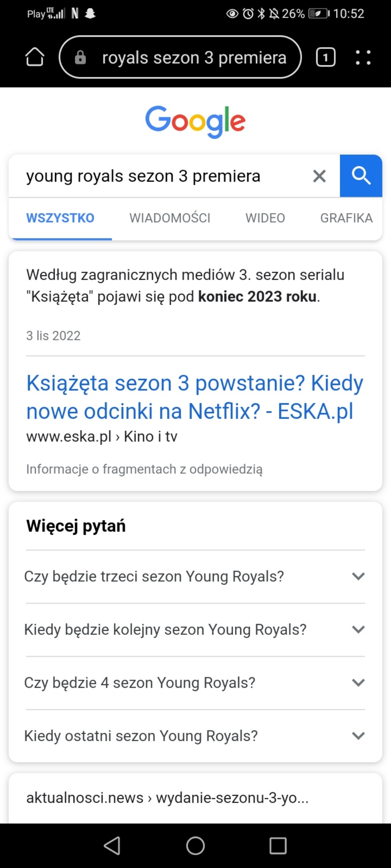Screen dimensions: 391x868
Task: Open the tab switcher showing 1 tab
Action: pos(326,57)
